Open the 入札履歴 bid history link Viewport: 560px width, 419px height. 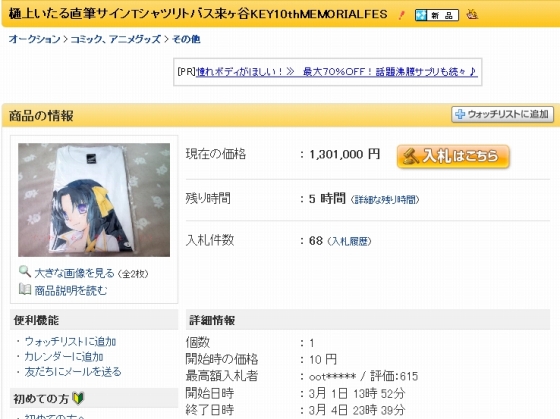tap(350, 241)
